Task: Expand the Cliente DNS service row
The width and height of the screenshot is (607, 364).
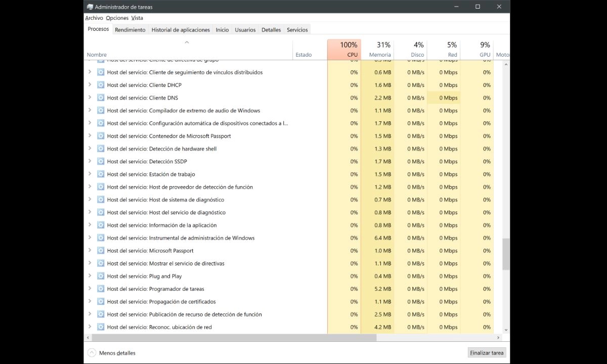Action: tap(90, 98)
